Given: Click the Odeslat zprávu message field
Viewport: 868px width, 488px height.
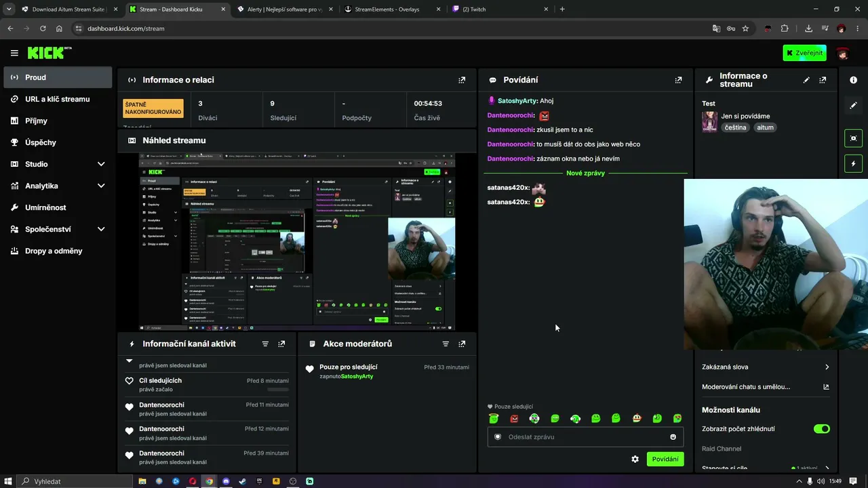Looking at the screenshot, I should [585, 437].
